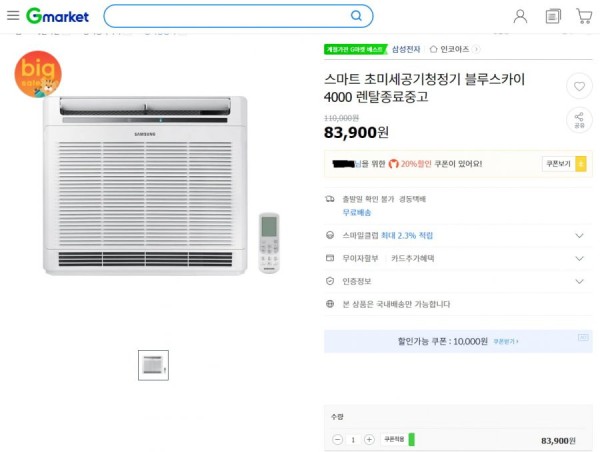Viewport: 600px width, 452px height.
Task: Click the share icon
Action: pos(579,120)
